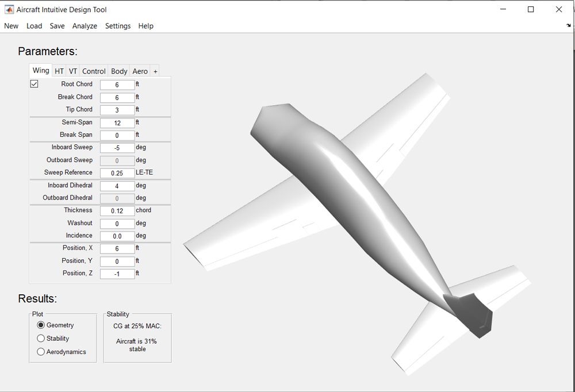
Task: Click the Save menu item
Action: click(x=57, y=26)
